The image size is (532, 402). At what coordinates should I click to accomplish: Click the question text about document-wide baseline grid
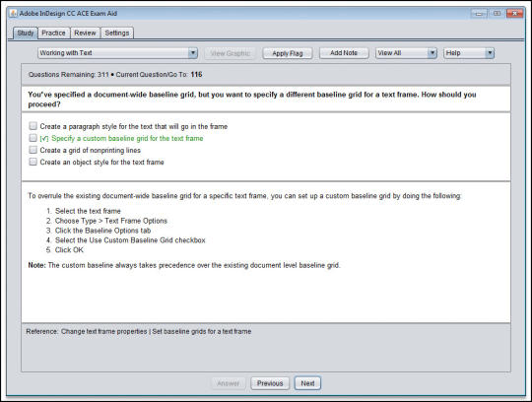(252, 100)
